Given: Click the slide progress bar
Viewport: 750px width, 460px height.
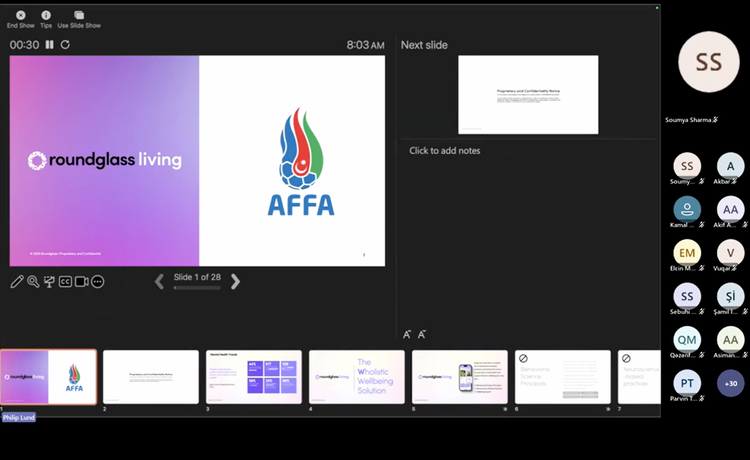Looking at the screenshot, I should (197, 288).
